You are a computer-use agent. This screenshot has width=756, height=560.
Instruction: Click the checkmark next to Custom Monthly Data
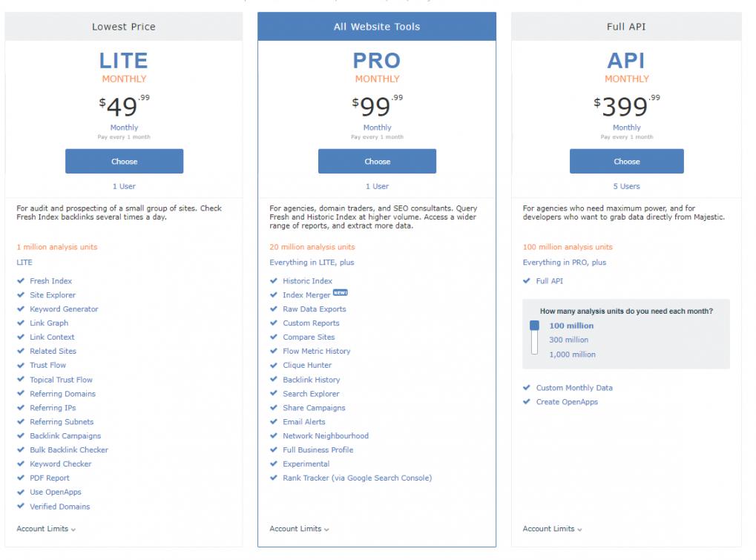526,388
